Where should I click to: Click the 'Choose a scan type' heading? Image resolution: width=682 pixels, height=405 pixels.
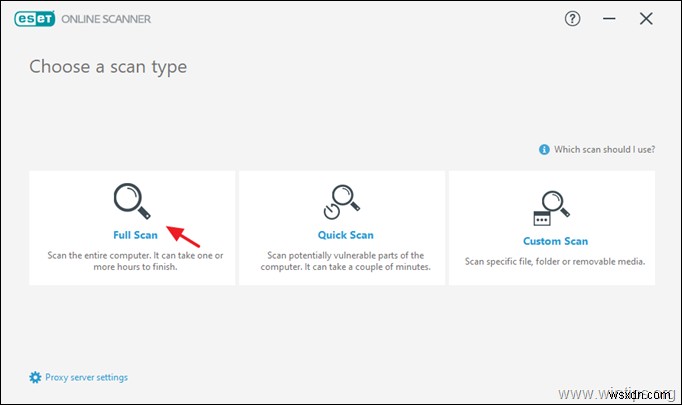click(x=108, y=67)
